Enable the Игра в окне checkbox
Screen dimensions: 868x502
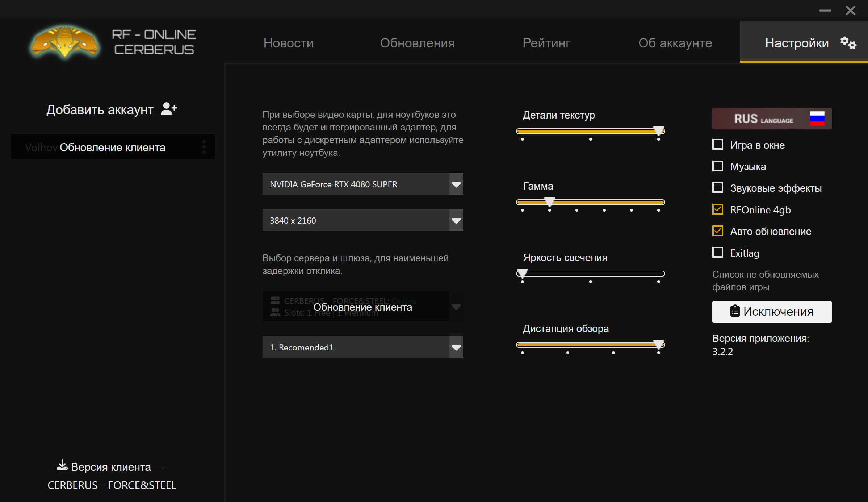717,145
